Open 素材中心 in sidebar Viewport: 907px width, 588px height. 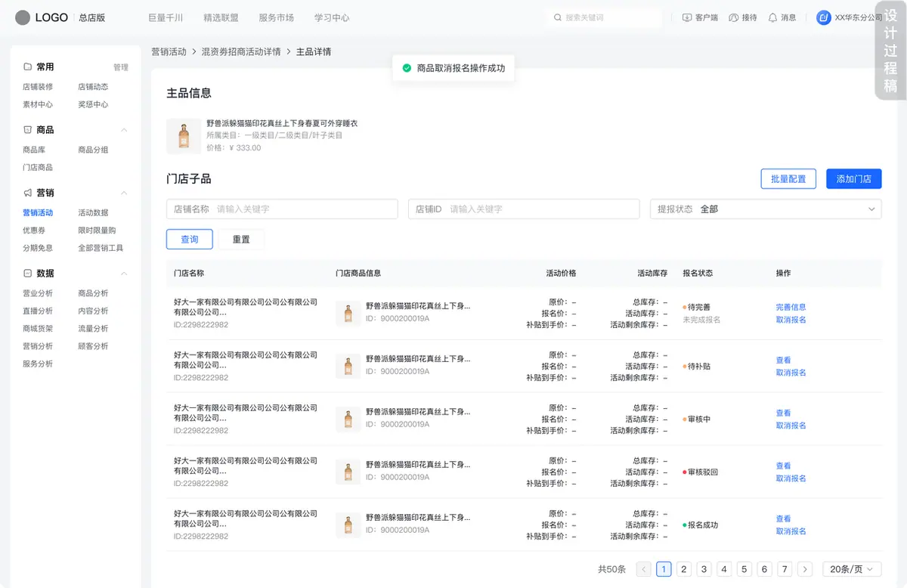tap(38, 104)
